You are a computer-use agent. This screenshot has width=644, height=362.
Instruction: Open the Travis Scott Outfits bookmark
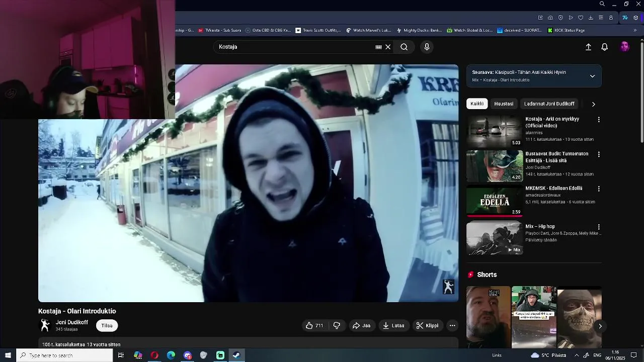[318, 30]
